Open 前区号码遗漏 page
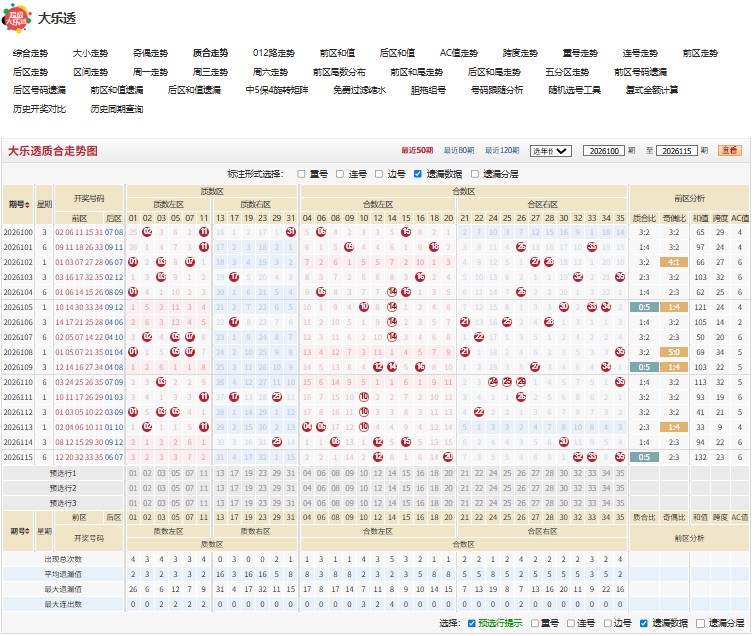This screenshot has width=754, height=636. (x=641, y=72)
